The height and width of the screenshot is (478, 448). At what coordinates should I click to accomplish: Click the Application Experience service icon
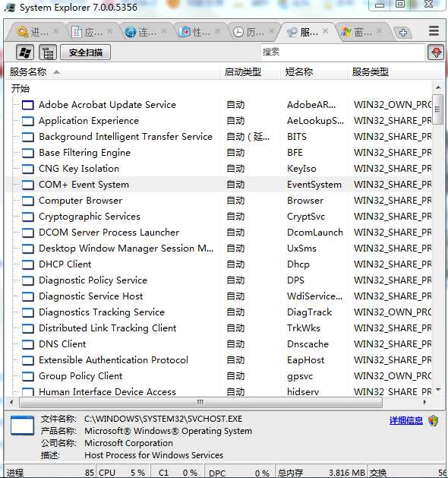(x=27, y=121)
